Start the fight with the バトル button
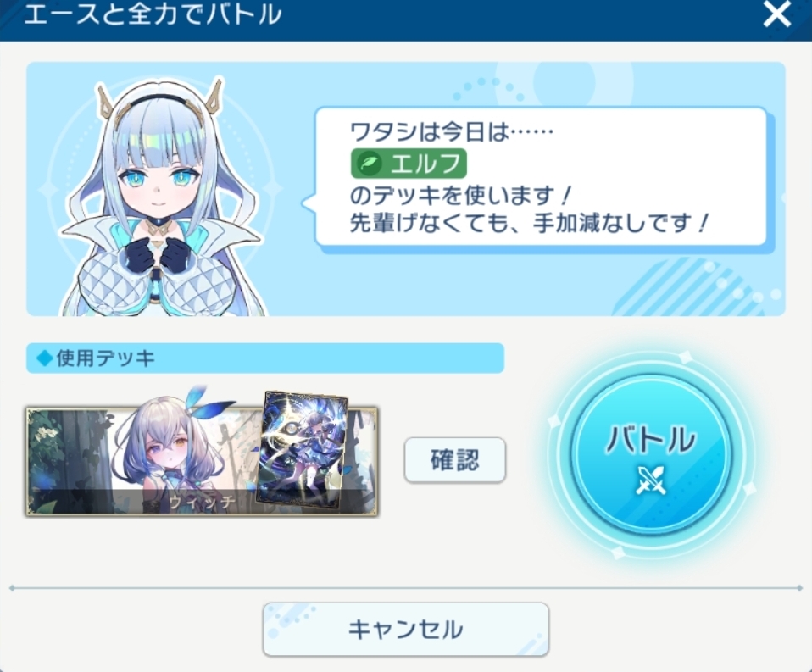 click(x=652, y=454)
